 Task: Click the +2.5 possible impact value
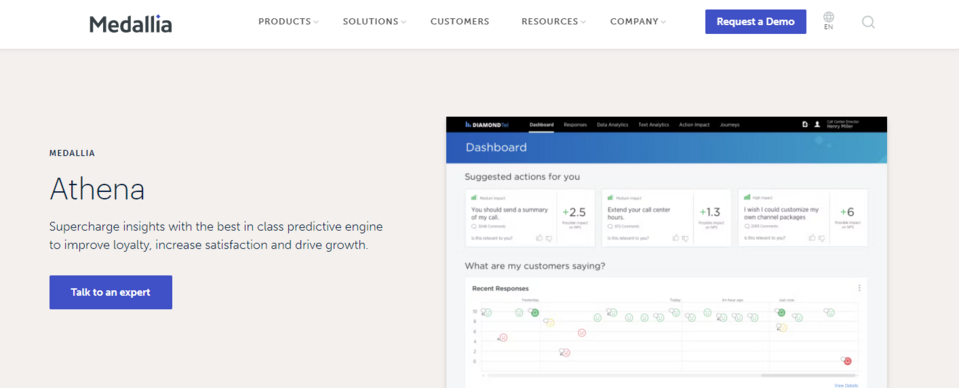click(x=574, y=212)
